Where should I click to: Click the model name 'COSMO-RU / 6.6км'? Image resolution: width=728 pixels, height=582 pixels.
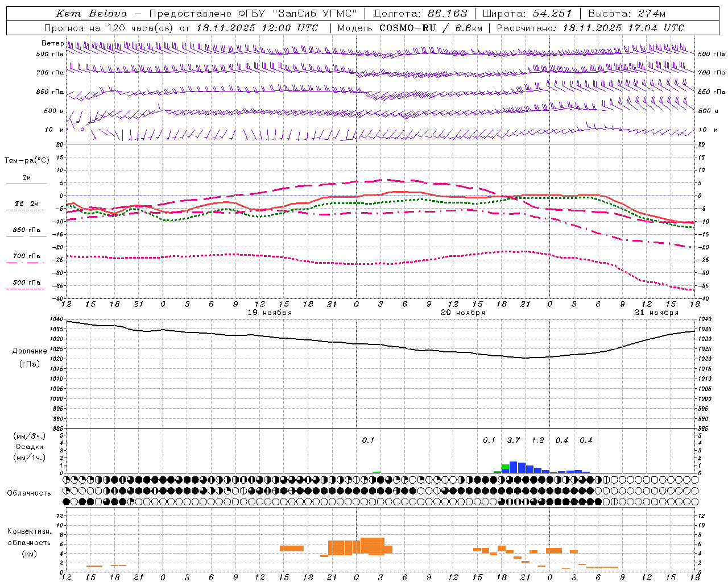[431, 28]
